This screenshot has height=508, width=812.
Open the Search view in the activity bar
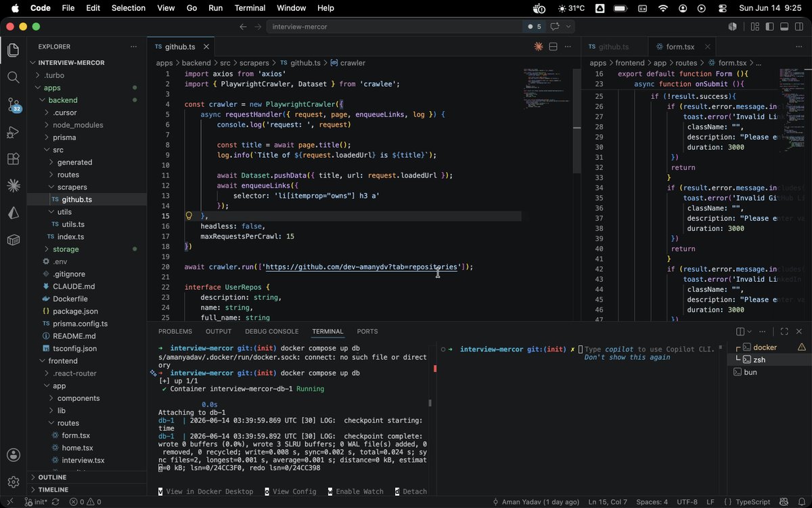(x=13, y=77)
